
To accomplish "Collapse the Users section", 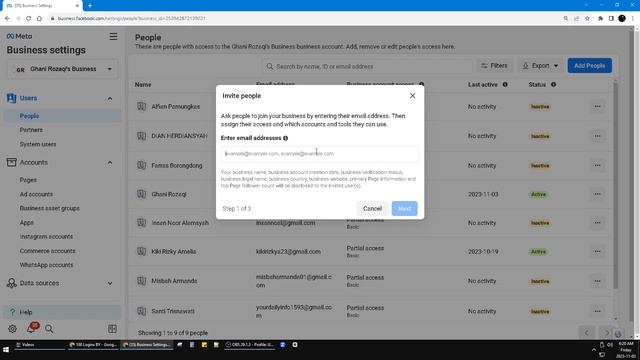I will tap(110, 98).
